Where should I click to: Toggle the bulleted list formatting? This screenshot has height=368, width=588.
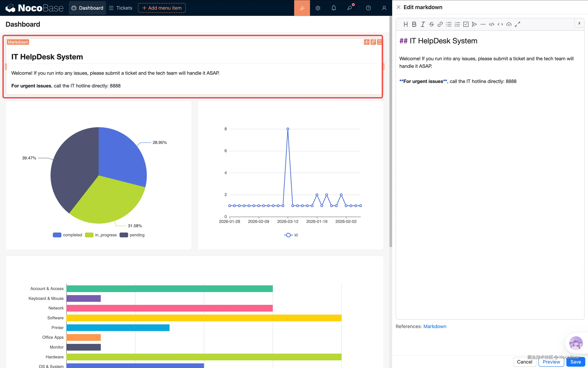448,24
